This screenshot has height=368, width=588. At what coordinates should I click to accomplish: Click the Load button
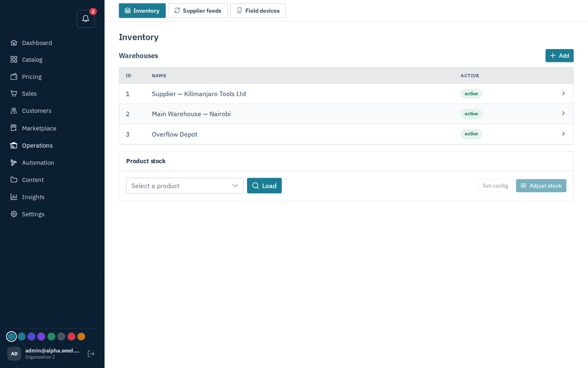tap(264, 185)
